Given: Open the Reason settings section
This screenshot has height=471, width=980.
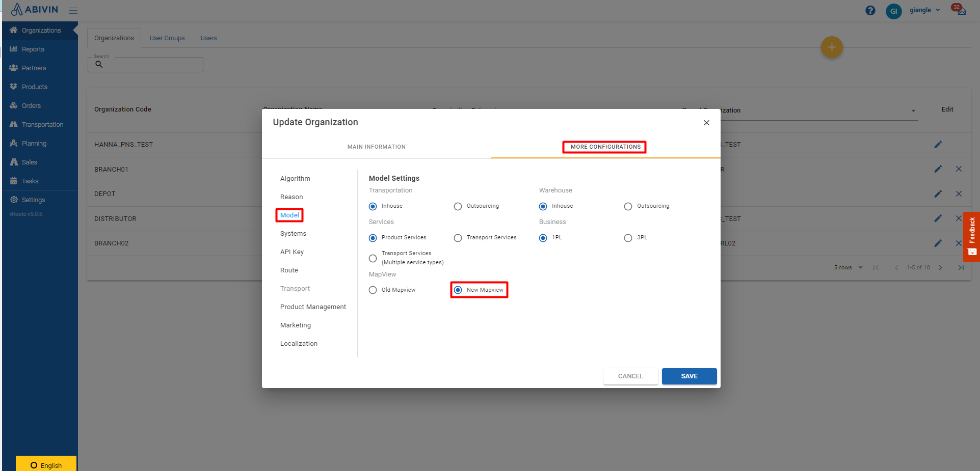Looking at the screenshot, I should (292, 197).
